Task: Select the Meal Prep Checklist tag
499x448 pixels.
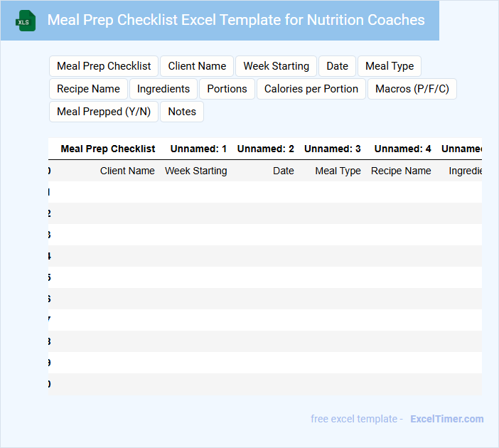Action: [104, 66]
